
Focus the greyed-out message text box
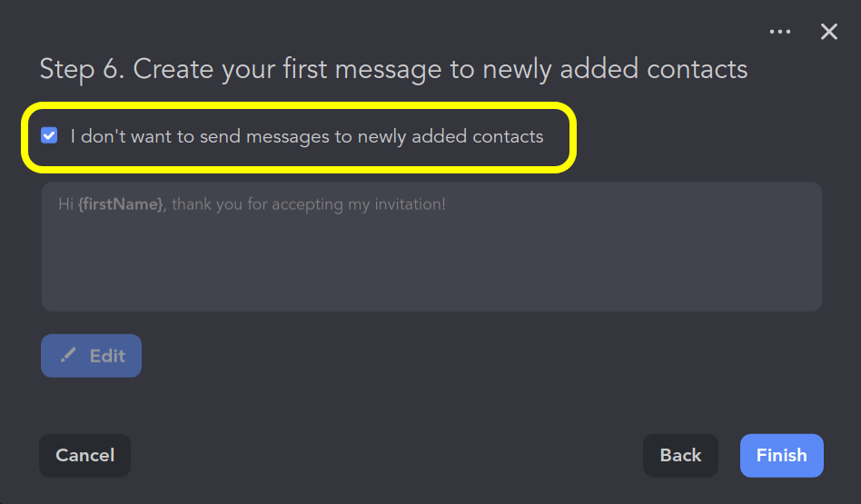431,247
